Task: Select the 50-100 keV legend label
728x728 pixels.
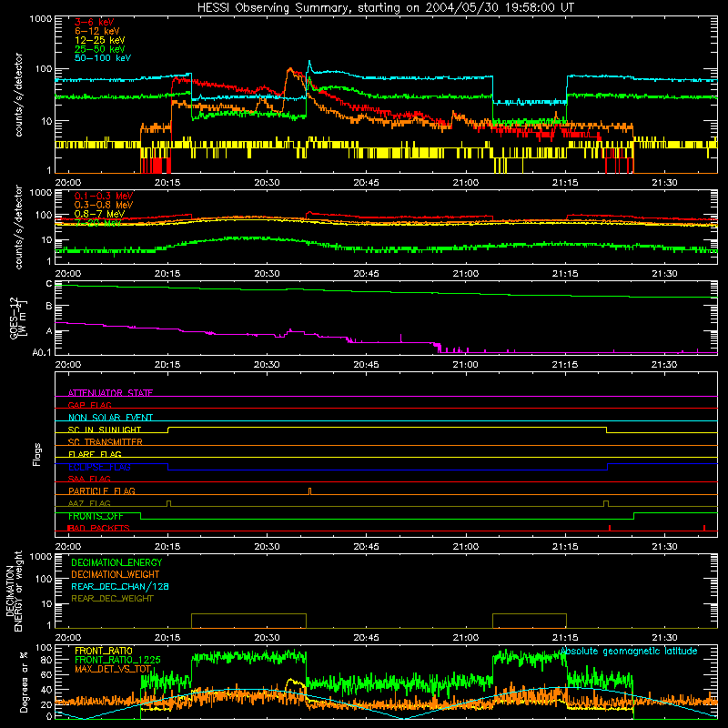Action: click(102, 58)
